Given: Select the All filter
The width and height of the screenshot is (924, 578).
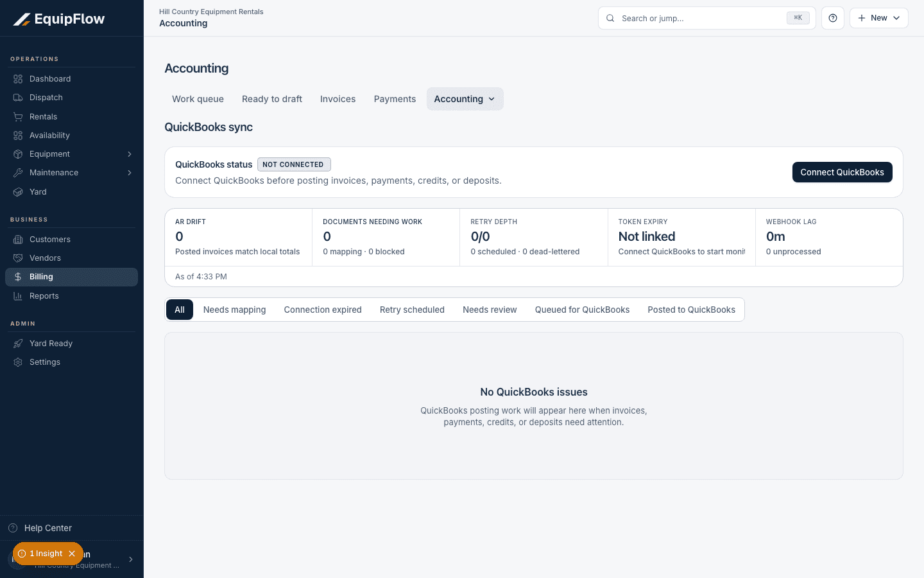Looking at the screenshot, I should (x=180, y=310).
